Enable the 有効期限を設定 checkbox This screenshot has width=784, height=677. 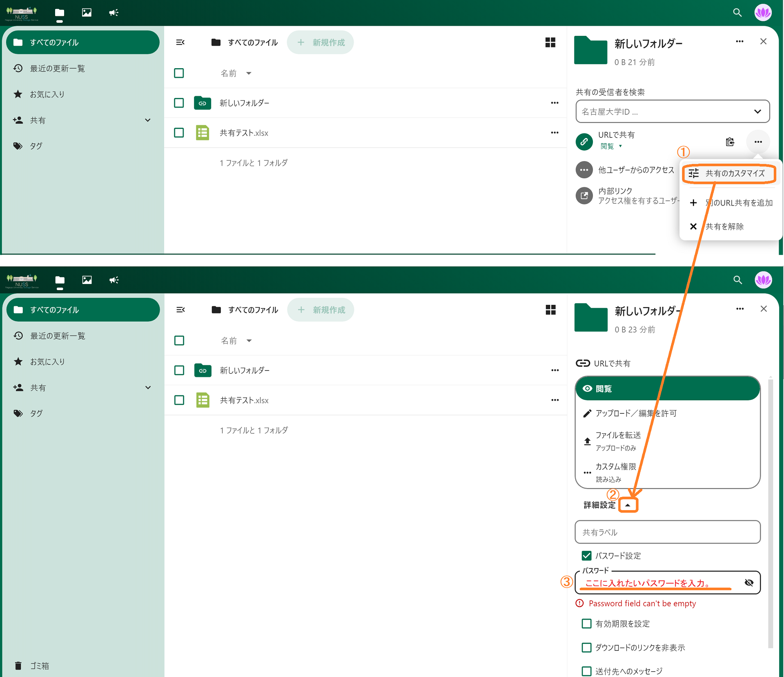click(586, 623)
